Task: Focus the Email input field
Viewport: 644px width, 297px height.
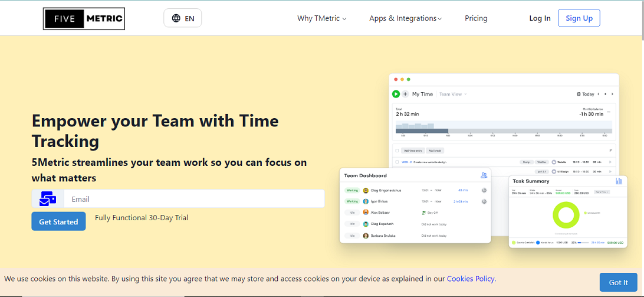Action: click(195, 199)
